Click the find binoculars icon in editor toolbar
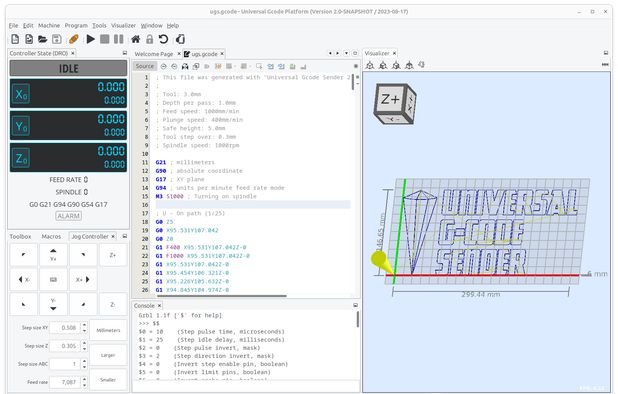This screenshot has width=618, height=394. point(185,66)
